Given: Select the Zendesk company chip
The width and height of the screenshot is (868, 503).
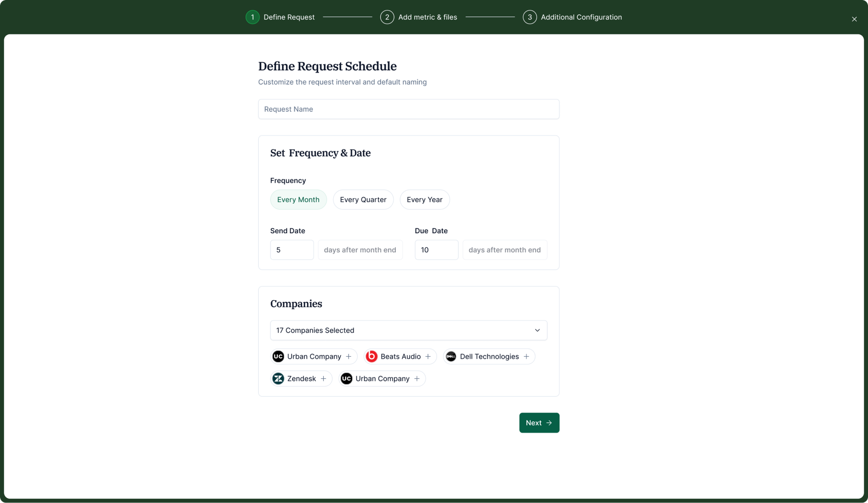Looking at the screenshot, I should click(301, 378).
